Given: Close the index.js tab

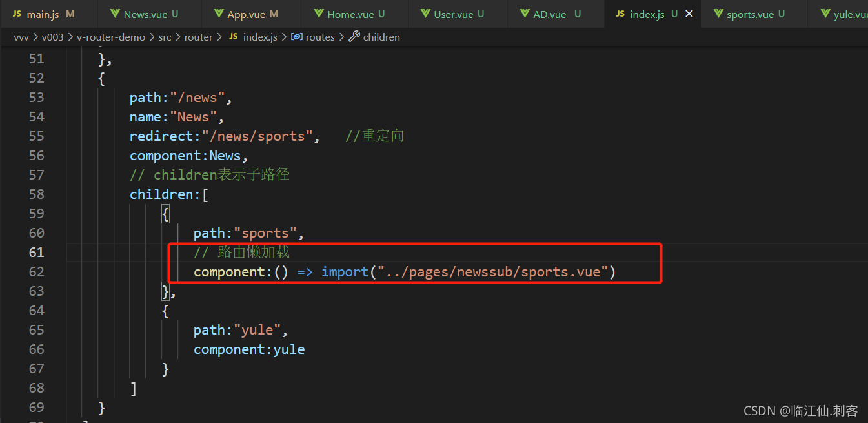Looking at the screenshot, I should click(689, 14).
